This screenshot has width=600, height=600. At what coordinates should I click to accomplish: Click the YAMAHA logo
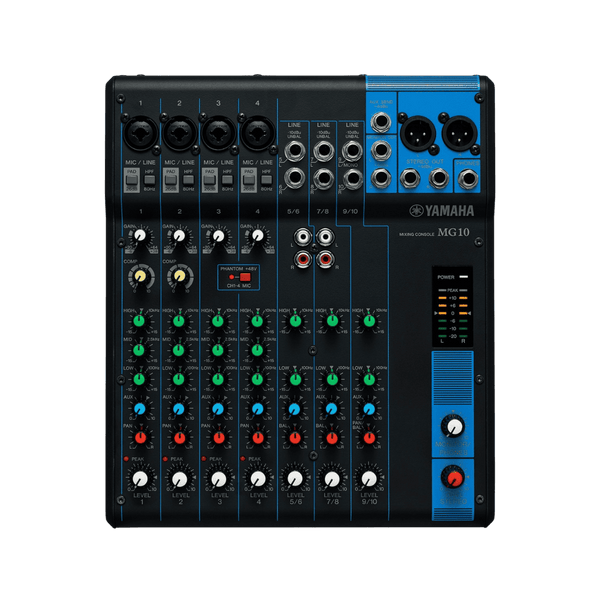pyautogui.click(x=442, y=211)
